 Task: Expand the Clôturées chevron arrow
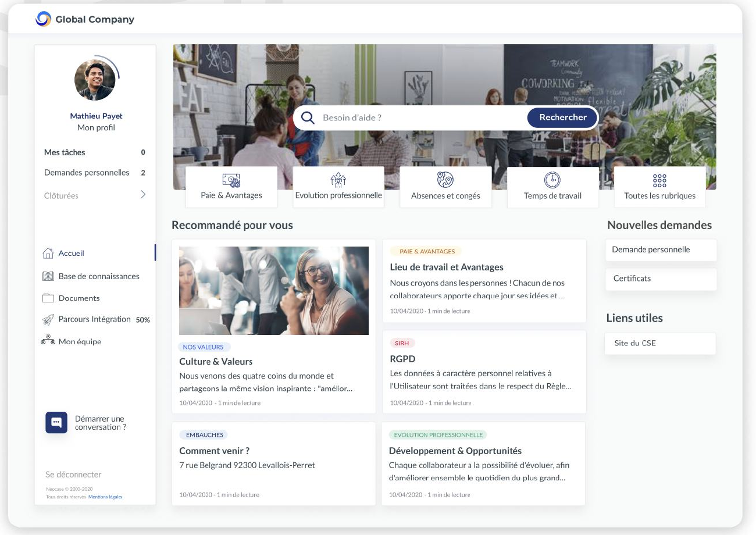(x=143, y=195)
